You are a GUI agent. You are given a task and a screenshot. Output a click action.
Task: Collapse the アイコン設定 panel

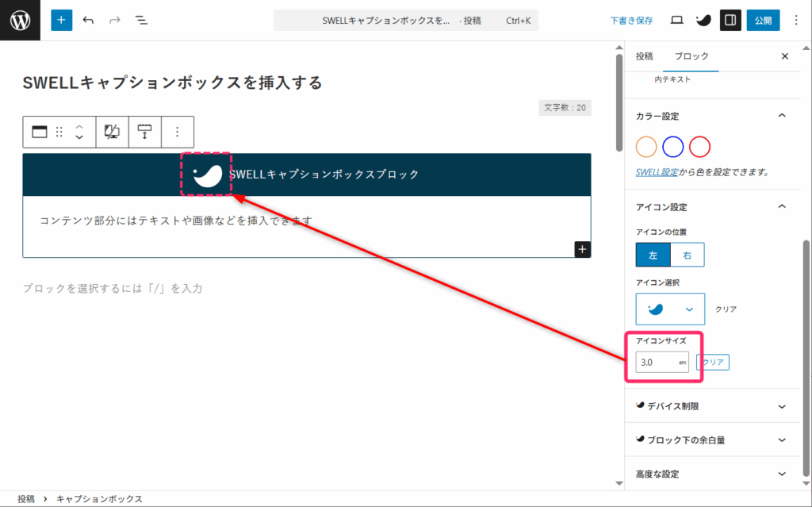click(x=782, y=206)
